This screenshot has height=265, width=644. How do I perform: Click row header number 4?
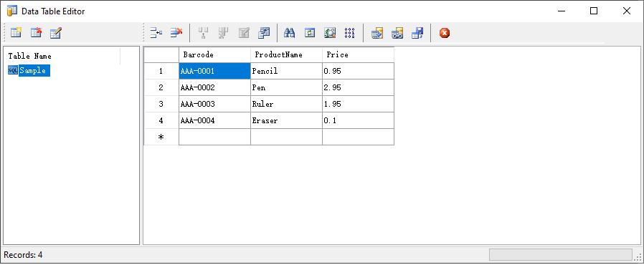click(x=161, y=120)
